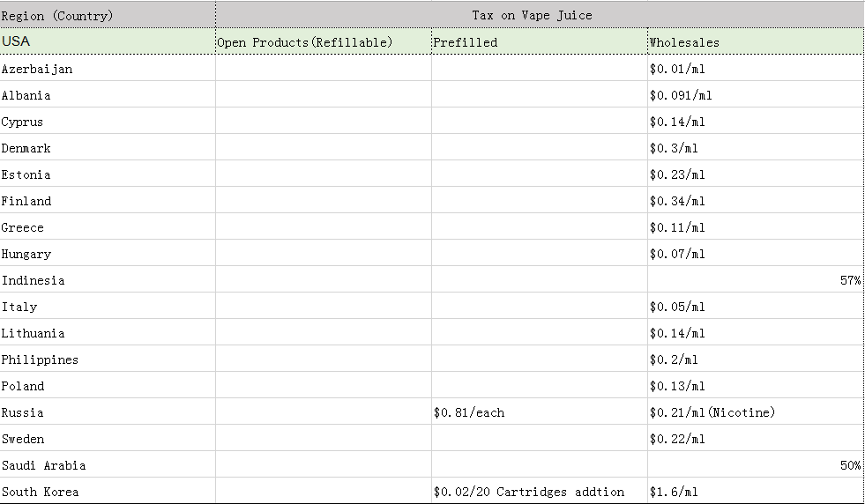Click Lithuania's $0.14/ml wholesale value
The image size is (865, 504).
[677, 334]
